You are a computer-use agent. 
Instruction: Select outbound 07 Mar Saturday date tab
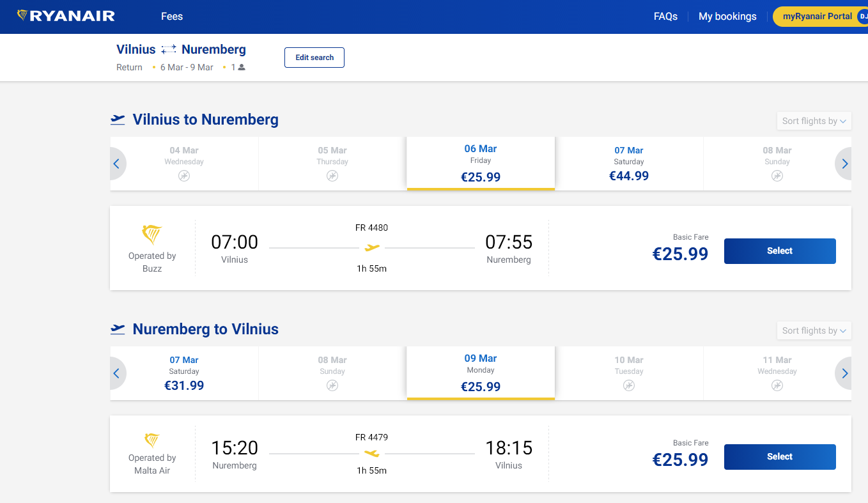pyautogui.click(x=629, y=164)
